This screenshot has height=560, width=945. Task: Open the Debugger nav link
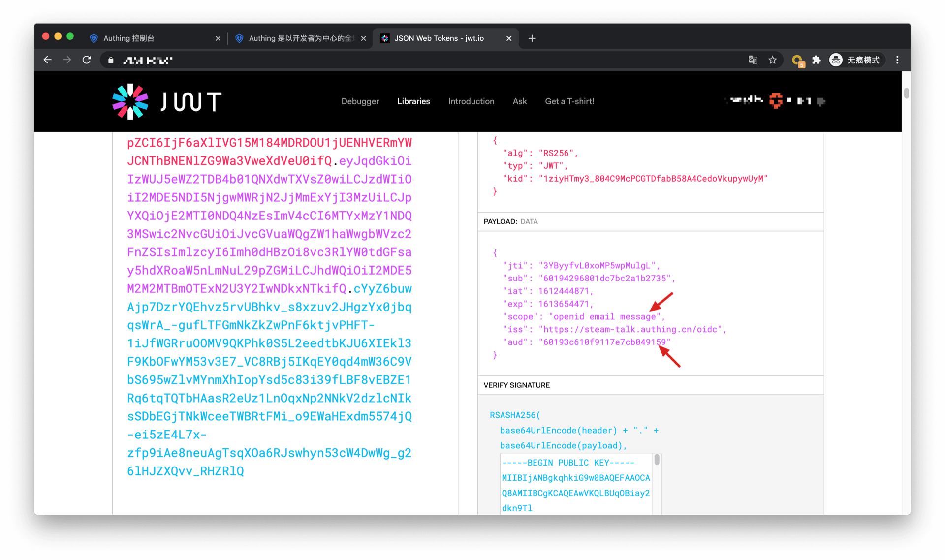pyautogui.click(x=360, y=101)
